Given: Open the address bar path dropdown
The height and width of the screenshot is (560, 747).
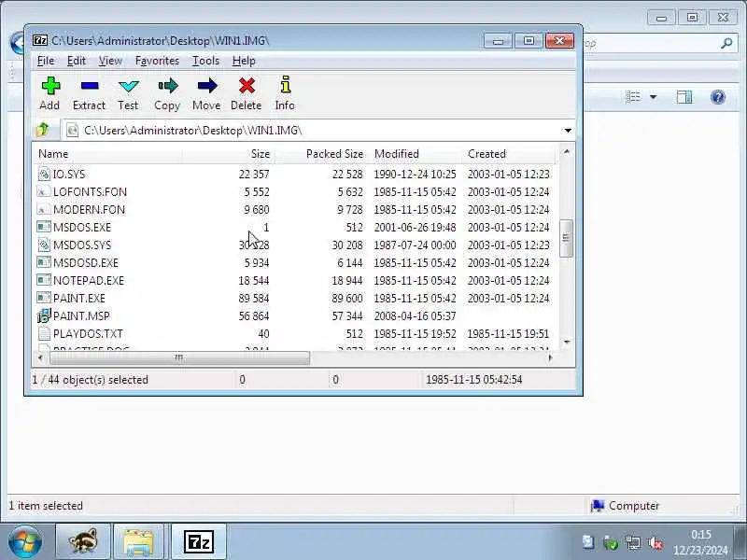Looking at the screenshot, I should 568,130.
